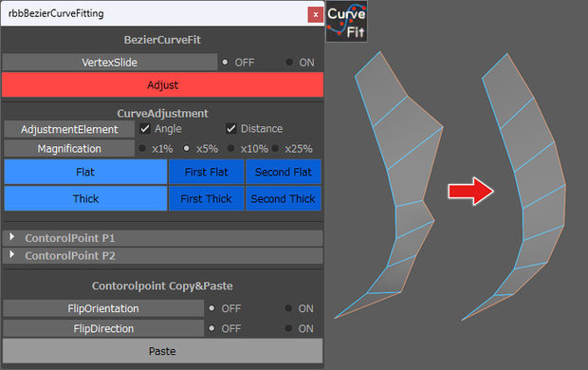Close the rbbBezierCurveFitting window
This screenshot has width=588, height=370.
pyautogui.click(x=316, y=14)
